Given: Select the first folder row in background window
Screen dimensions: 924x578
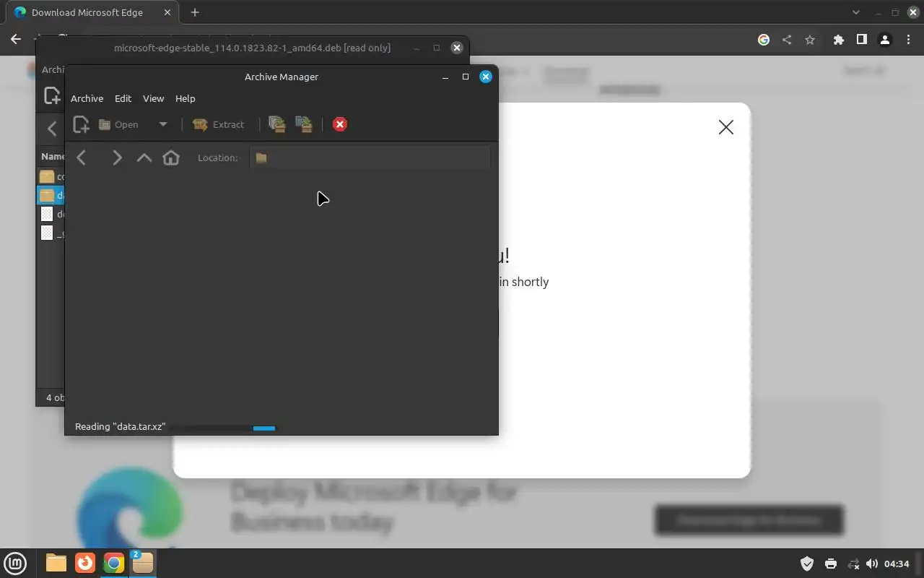Looking at the screenshot, I should click(x=51, y=176).
